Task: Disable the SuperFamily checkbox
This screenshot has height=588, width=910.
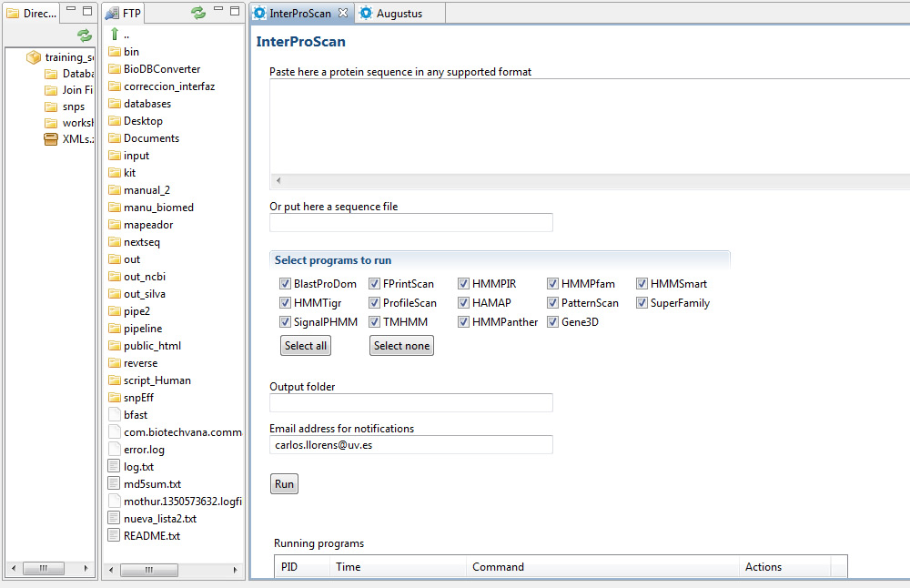Action: click(642, 303)
